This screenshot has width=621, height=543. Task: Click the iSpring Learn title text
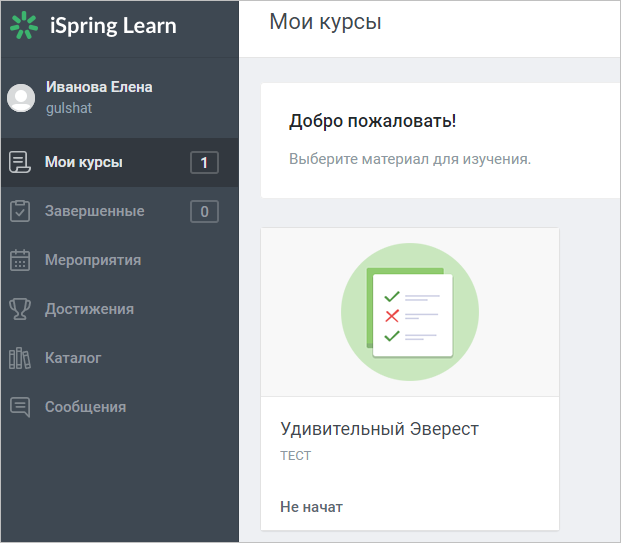click(113, 26)
